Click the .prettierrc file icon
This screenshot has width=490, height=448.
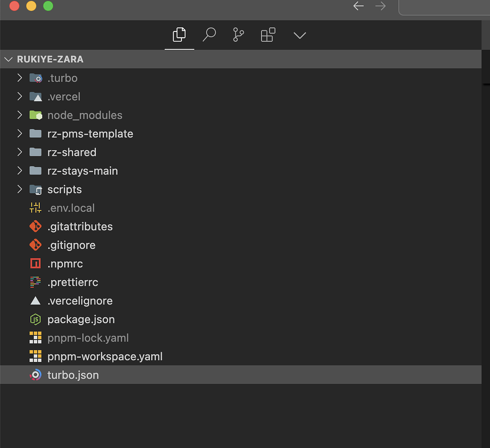coord(35,282)
